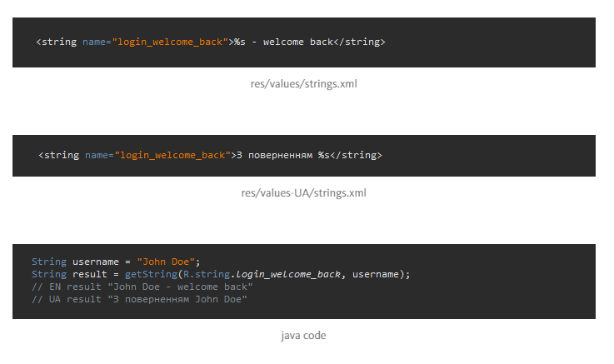614x364 pixels.
Task: Click '%s - welcome back' text in first snippet
Action: (284, 42)
